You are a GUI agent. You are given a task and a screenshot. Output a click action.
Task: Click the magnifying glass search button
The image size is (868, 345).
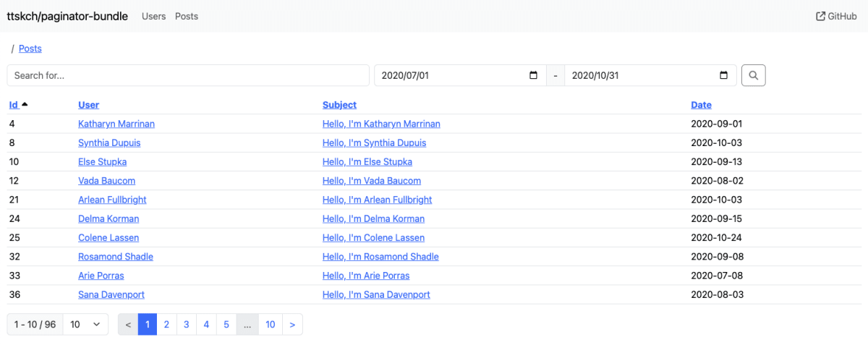[753, 75]
